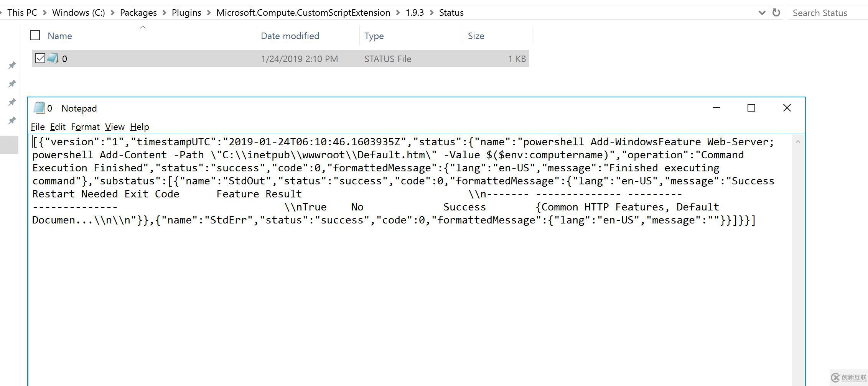Go to Packages folder in breadcrumb
The height and width of the screenshot is (386, 868).
pos(138,13)
